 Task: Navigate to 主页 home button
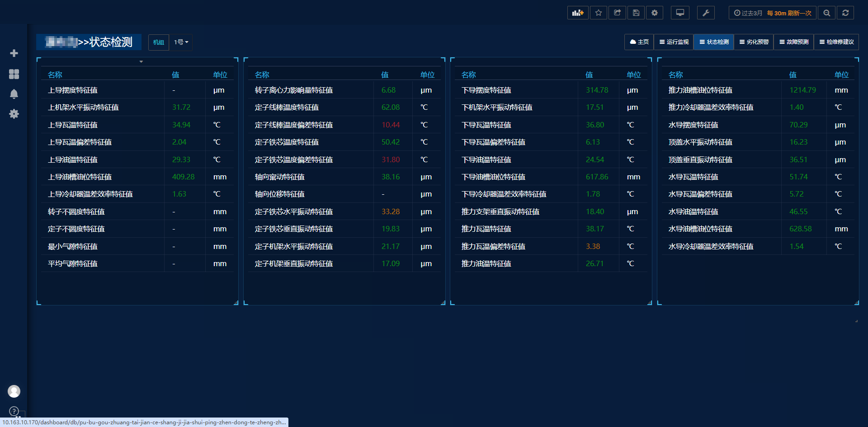[x=639, y=42]
